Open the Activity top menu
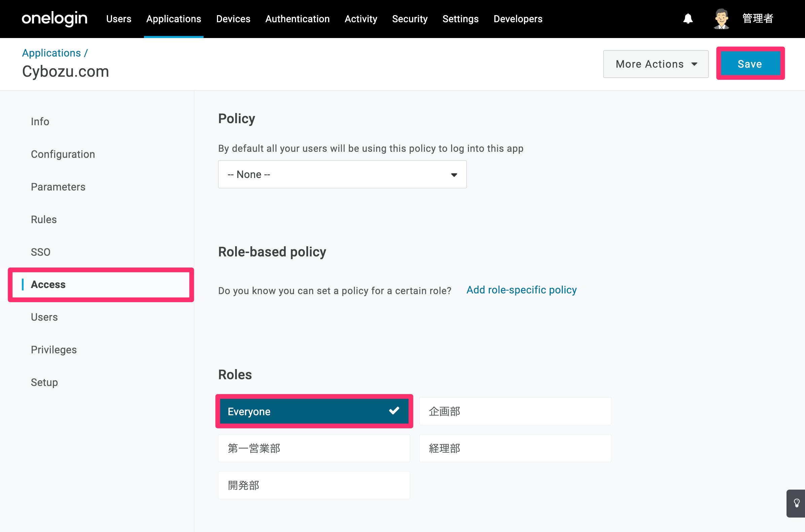Image resolution: width=805 pixels, height=532 pixels. [x=361, y=19]
